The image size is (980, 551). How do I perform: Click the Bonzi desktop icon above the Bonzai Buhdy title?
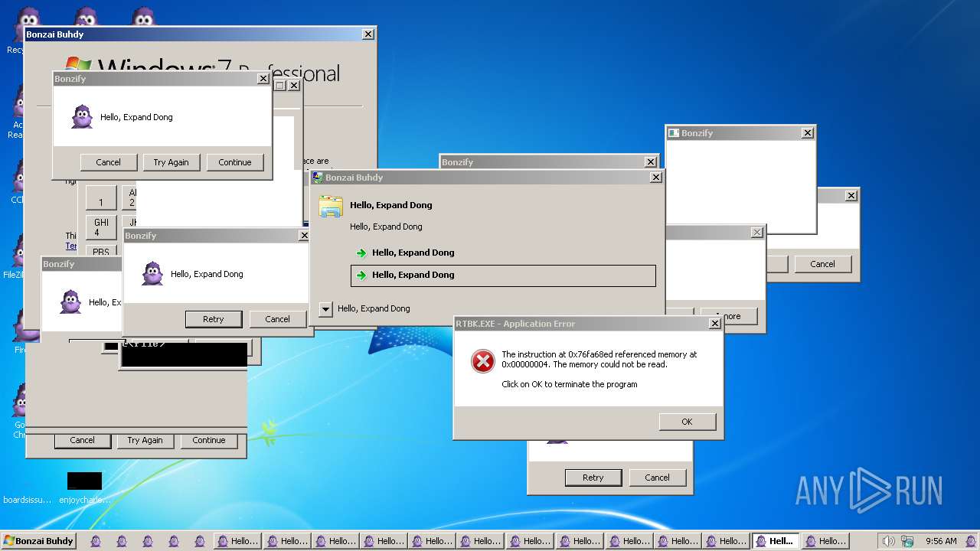28,17
